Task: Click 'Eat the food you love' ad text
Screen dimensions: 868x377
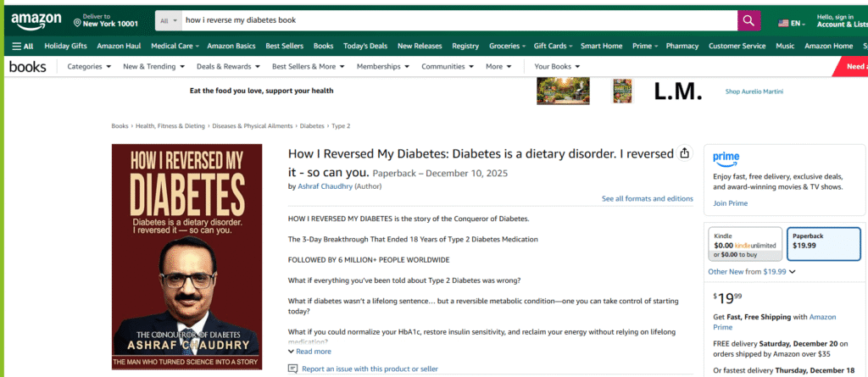Action: [x=261, y=91]
